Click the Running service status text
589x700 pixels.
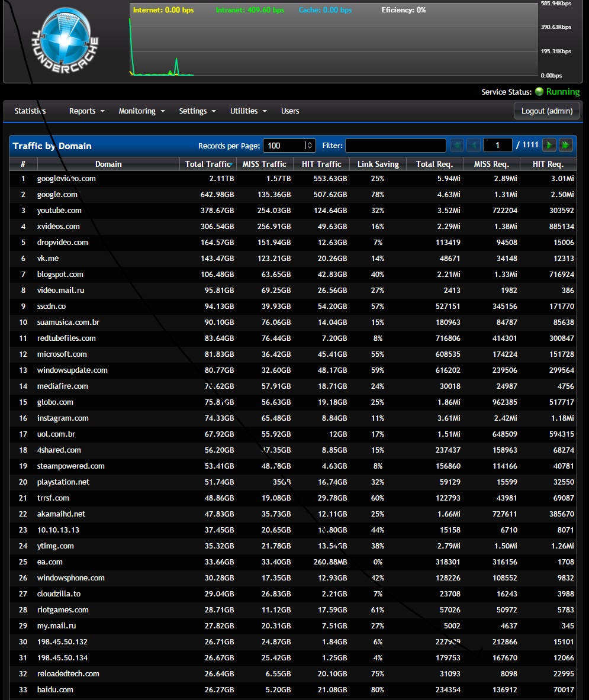click(562, 92)
